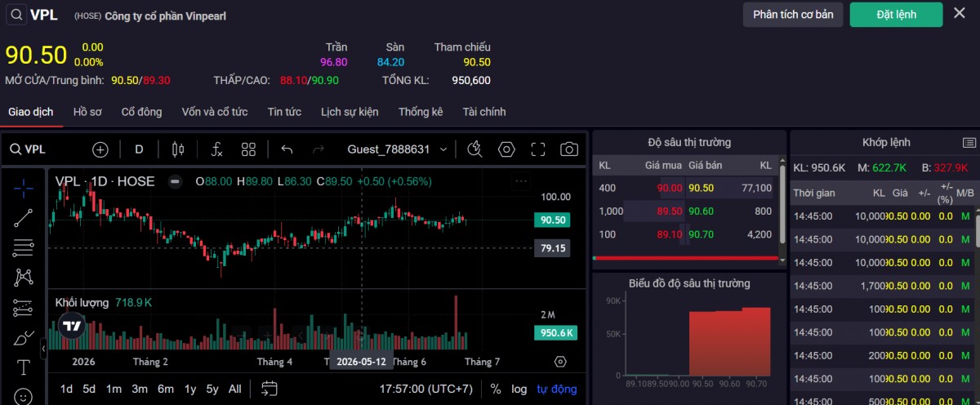This screenshot has height=405, width=980.
Task: Open price scale settings gear under axis
Action: point(560,362)
